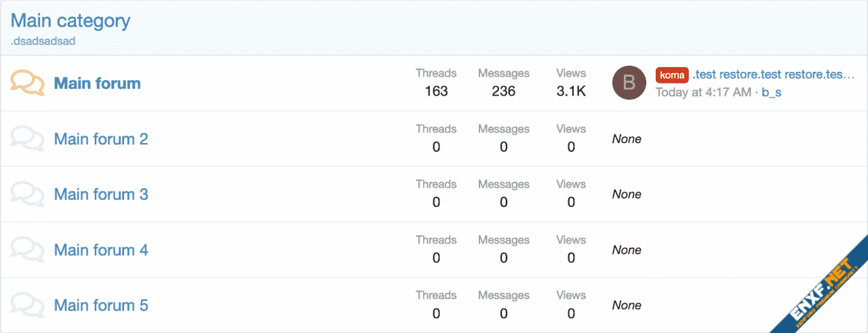
Task: Click the chat bubbles icon beside Main forum 5
Action: pos(28,305)
